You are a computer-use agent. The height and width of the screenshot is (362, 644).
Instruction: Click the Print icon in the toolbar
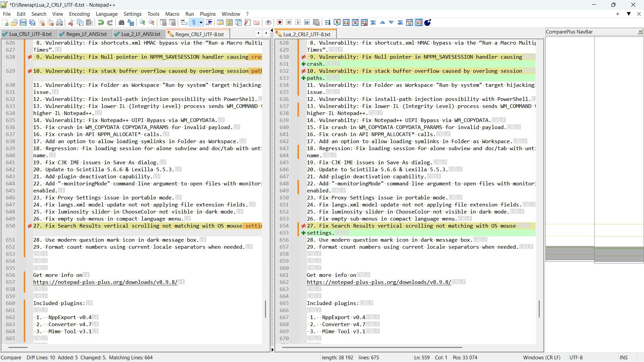click(x=59, y=22)
